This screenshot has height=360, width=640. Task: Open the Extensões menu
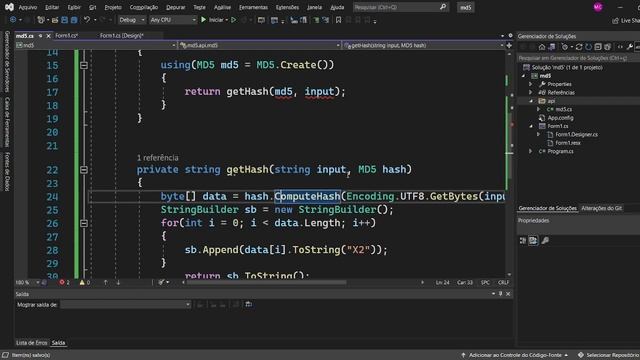pos(287,7)
